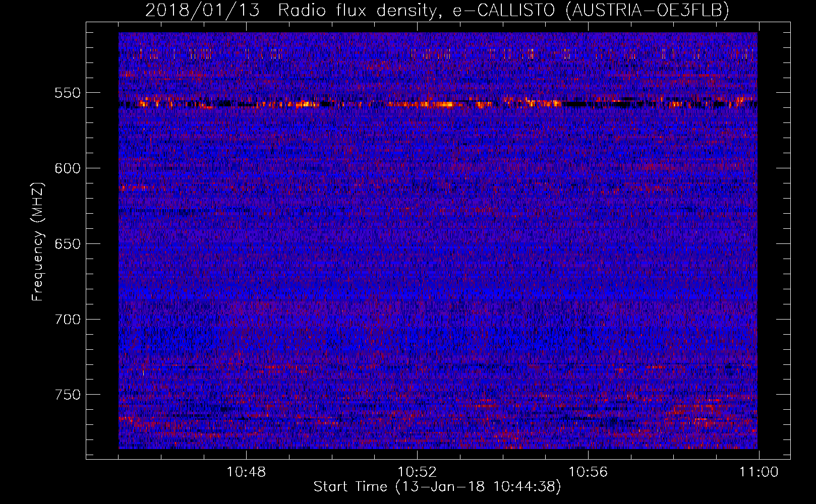Click the 10:48 time tick label
The image size is (816, 504).
246,472
